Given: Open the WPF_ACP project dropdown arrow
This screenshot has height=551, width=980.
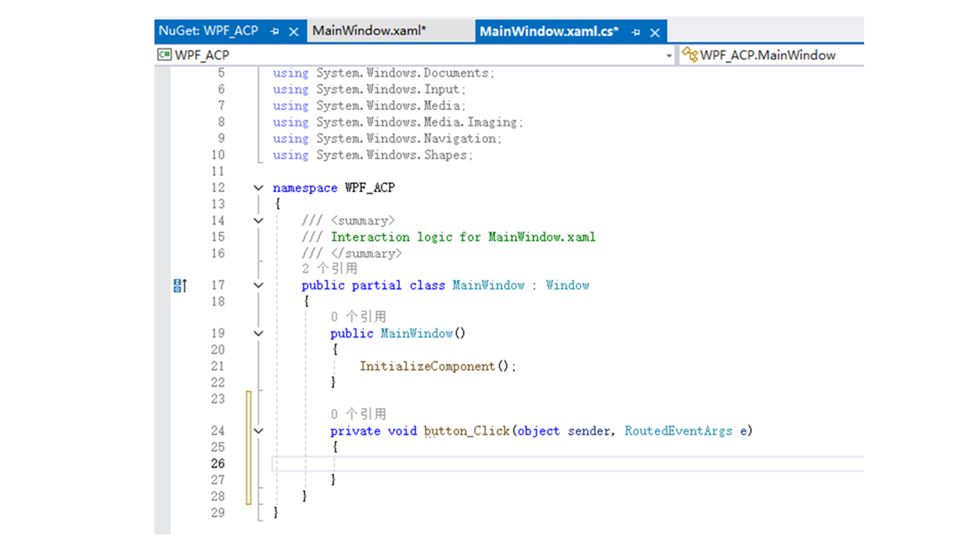Looking at the screenshot, I should [x=669, y=56].
